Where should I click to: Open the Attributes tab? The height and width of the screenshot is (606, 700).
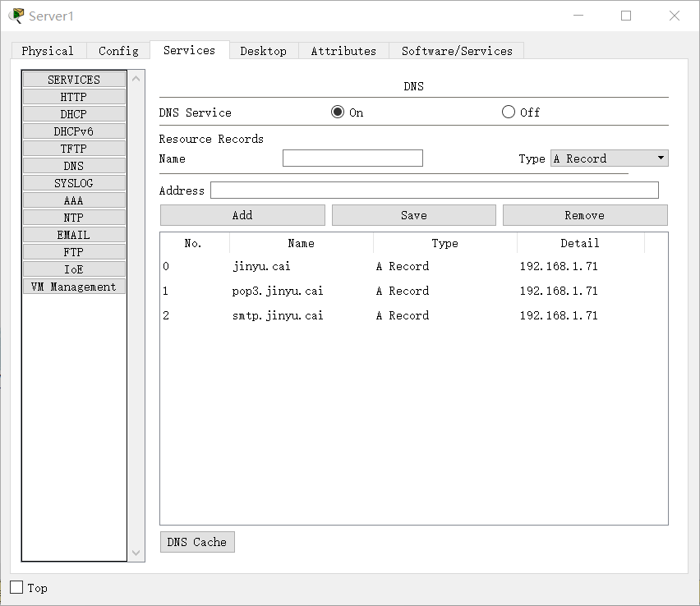tap(343, 51)
